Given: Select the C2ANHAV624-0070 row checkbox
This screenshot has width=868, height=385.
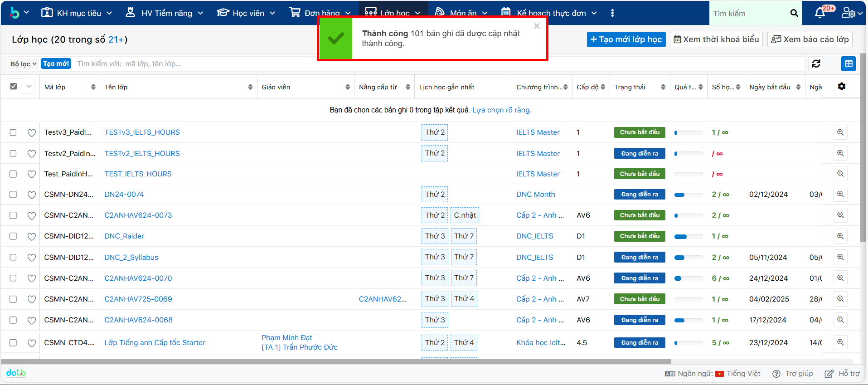Looking at the screenshot, I should pyautogui.click(x=13, y=278).
